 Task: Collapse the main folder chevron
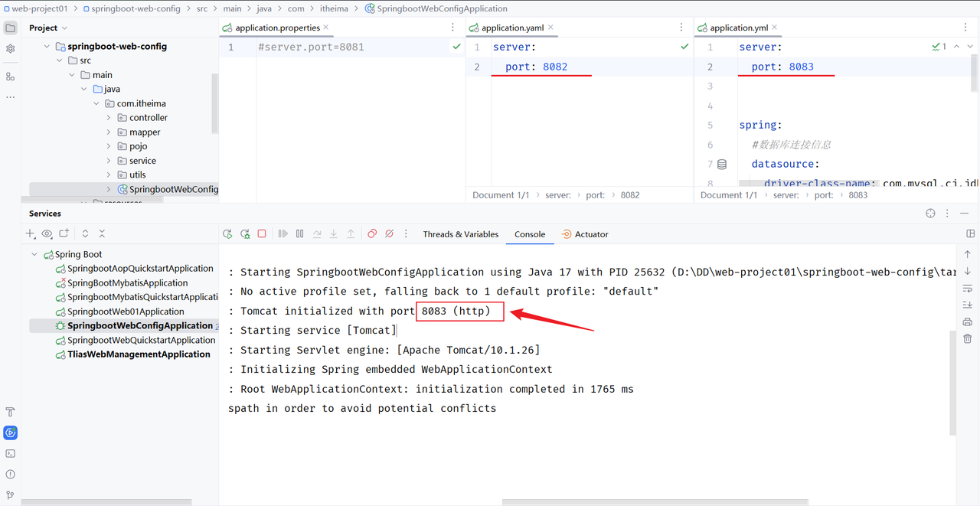tap(71, 75)
